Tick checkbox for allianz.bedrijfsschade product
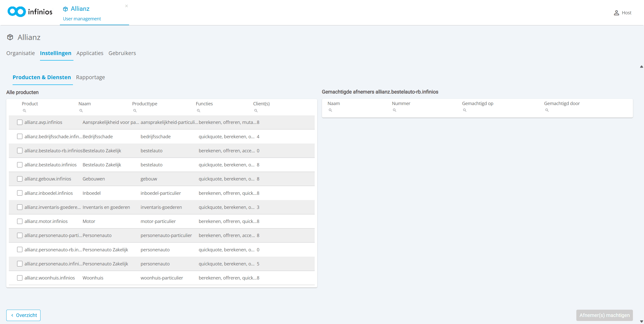 click(x=20, y=136)
